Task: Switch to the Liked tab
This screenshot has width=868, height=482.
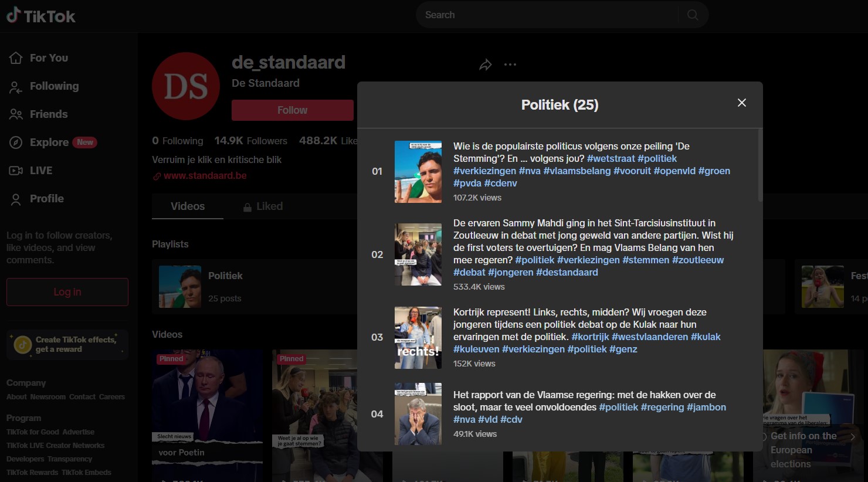Action: point(263,206)
